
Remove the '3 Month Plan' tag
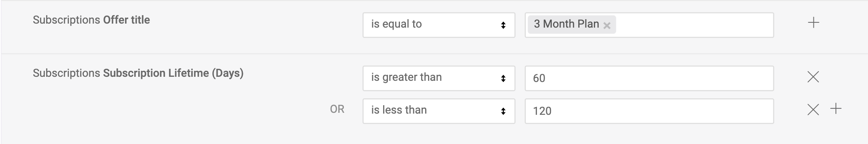pos(607,26)
